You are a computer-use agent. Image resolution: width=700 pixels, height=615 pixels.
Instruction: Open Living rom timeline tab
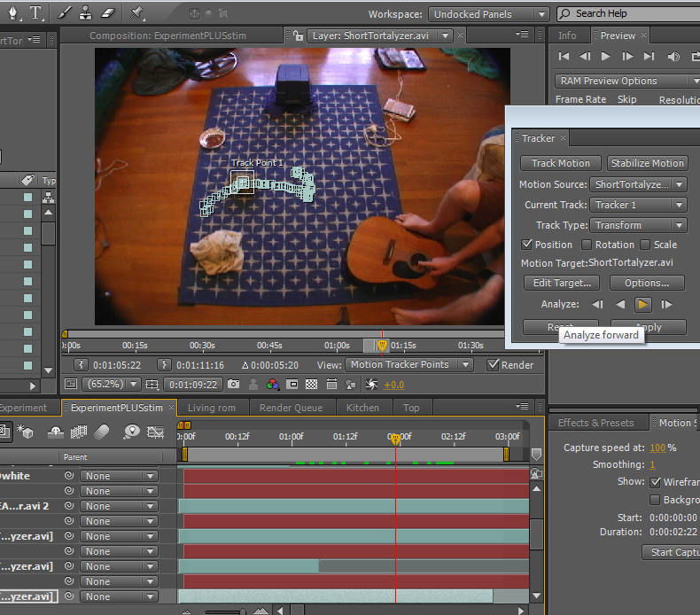pyautogui.click(x=212, y=408)
